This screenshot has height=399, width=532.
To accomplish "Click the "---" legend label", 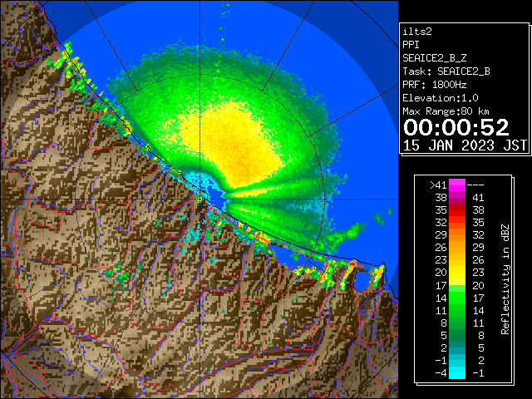I will coord(475,185).
